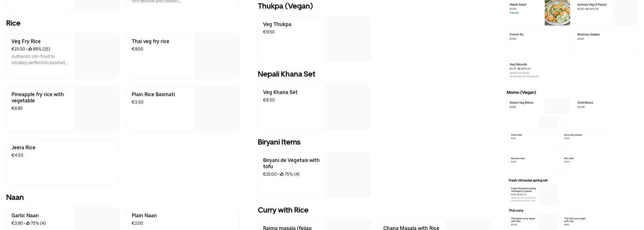Click thumbs-up rating icon on Garlic Naan
Screen dimensions: 644x230
coord(28,224)
